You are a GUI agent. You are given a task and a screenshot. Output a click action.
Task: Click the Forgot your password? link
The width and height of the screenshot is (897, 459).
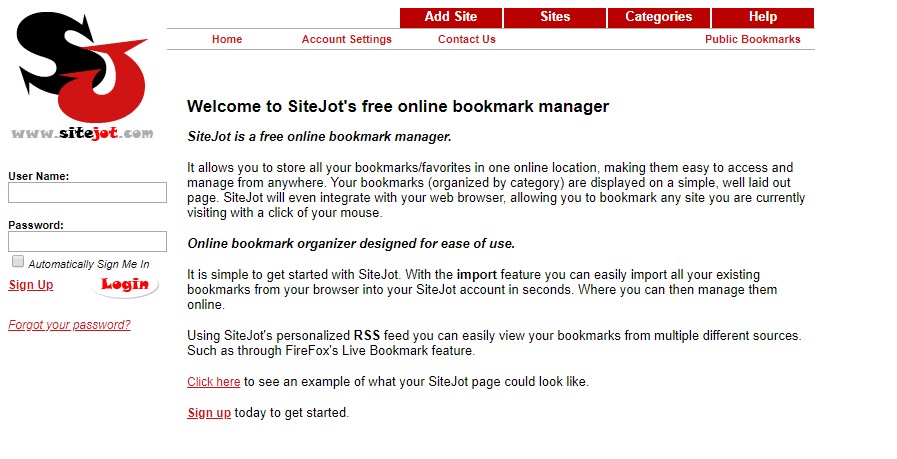(69, 325)
